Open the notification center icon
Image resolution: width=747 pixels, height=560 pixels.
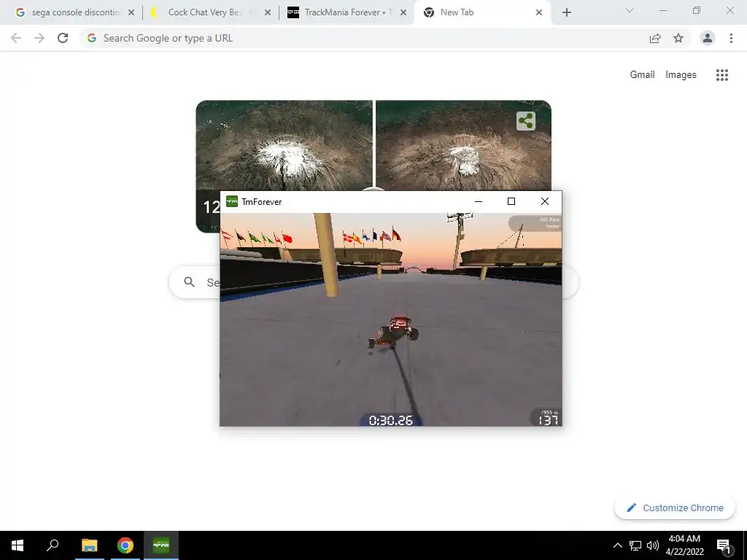click(x=724, y=545)
